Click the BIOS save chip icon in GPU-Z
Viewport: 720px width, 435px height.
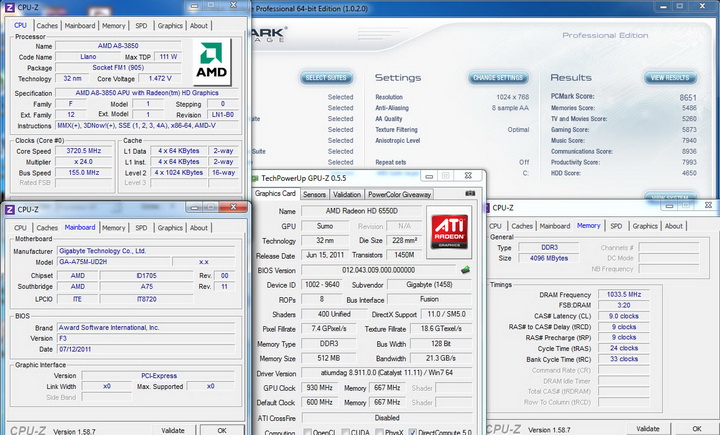pos(466,270)
